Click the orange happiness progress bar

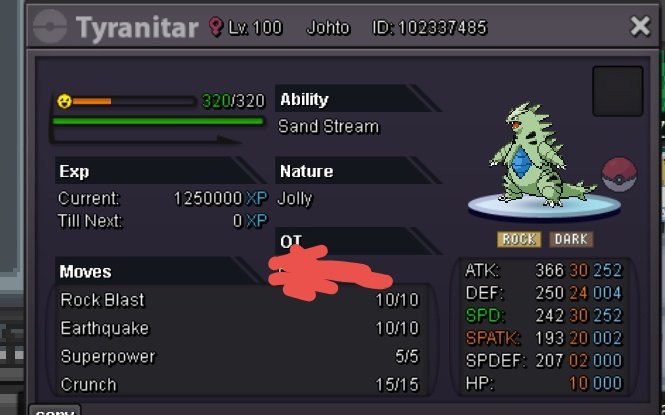click(x=133, y=101)
